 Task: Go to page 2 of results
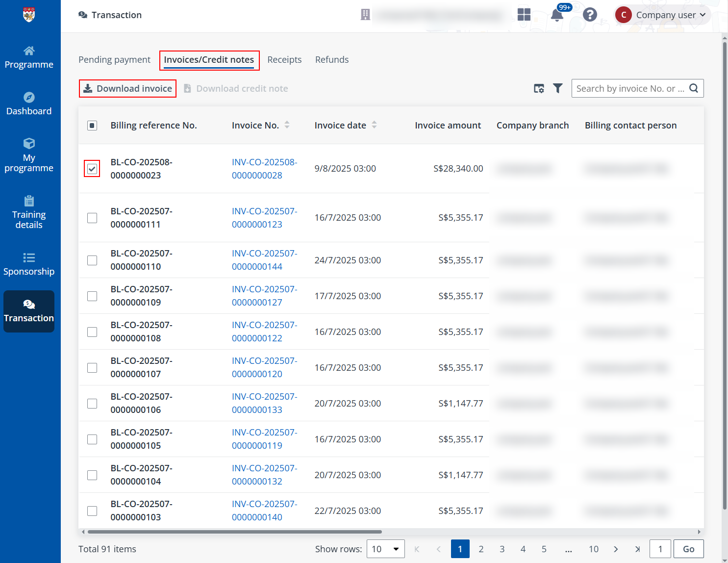pyautogui.click(x=481, y=549)
